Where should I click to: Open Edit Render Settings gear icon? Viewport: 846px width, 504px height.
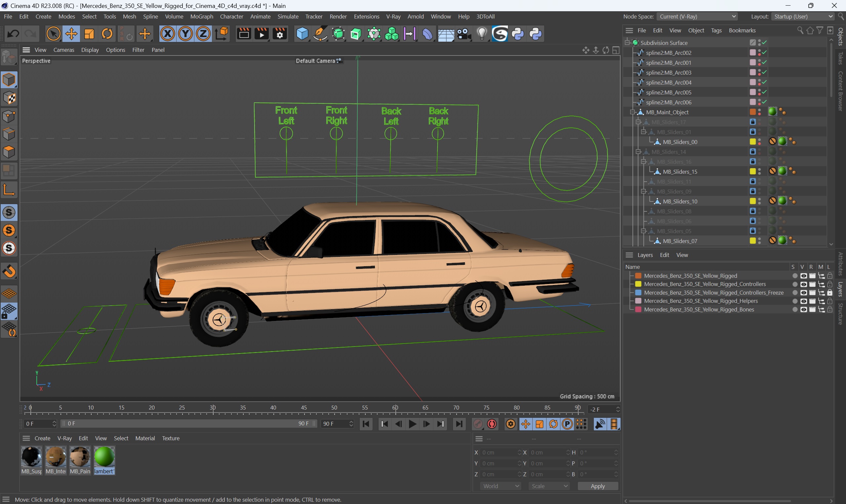280,34
